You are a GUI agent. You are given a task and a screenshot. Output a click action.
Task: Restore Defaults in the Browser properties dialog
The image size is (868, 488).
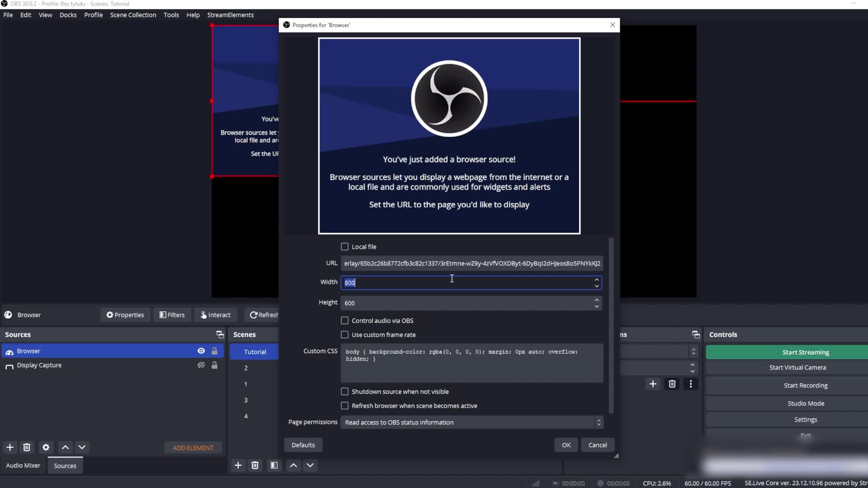point(303,445)
